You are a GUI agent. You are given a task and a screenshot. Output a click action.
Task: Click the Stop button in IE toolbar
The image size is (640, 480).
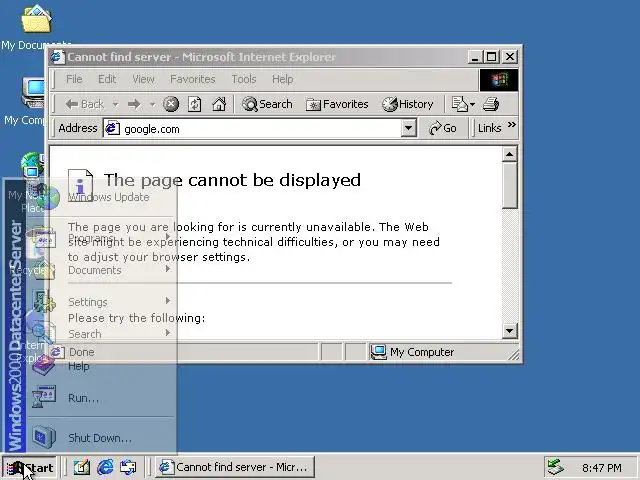click(171, 104)
